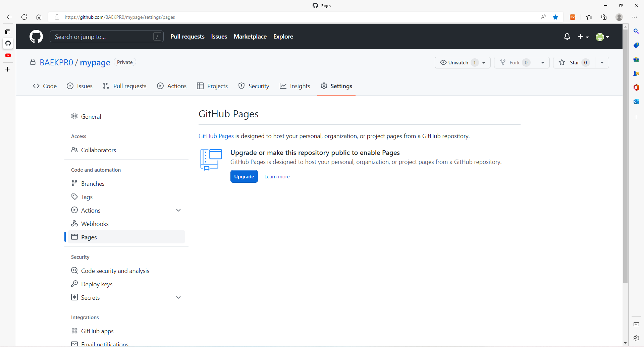The image size is (644, 347).
Task: Open the tab actions menu icon
Action: [8, 32]
